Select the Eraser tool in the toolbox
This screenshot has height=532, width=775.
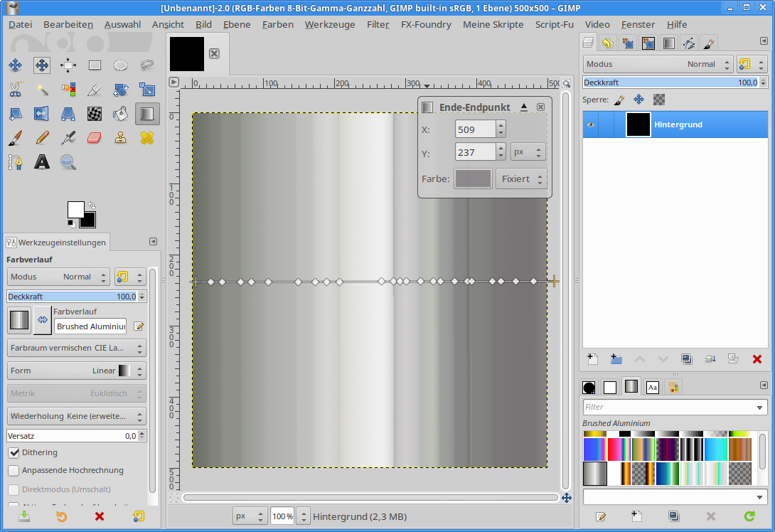coord(95,137)
